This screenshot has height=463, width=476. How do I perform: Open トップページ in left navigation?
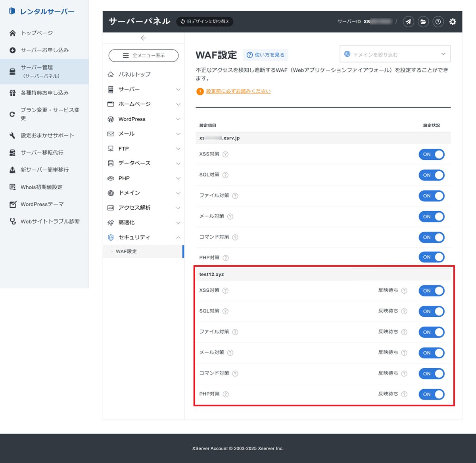pos(36,33)
